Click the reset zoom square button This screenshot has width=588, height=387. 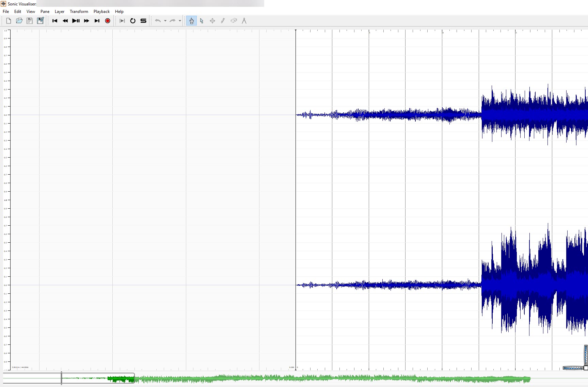click(x=586, y=368)
